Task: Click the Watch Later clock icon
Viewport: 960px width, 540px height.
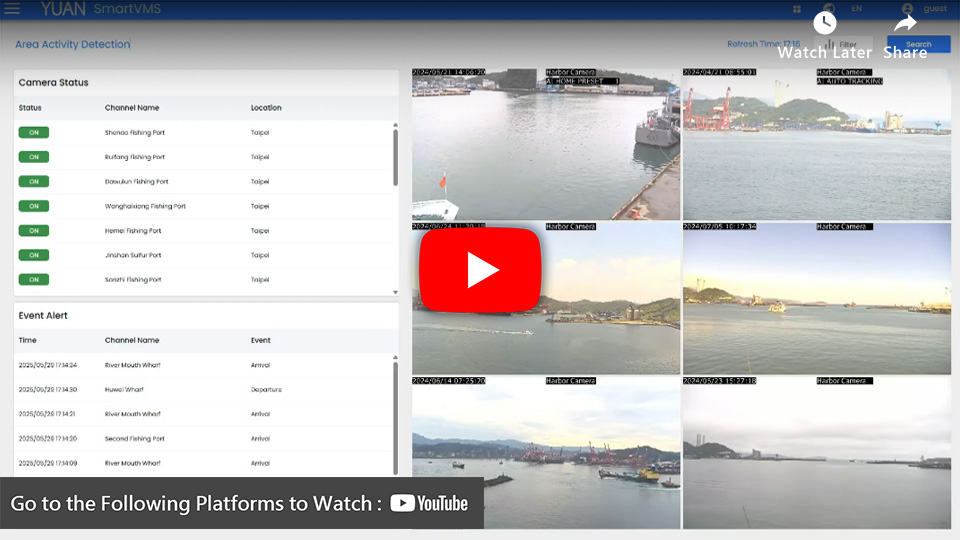Action: (x=824, y=23)
